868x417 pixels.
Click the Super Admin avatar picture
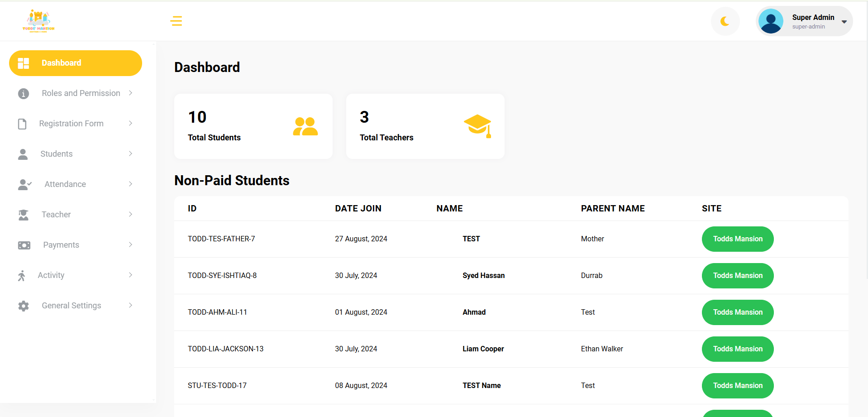[x=771, y=21]
